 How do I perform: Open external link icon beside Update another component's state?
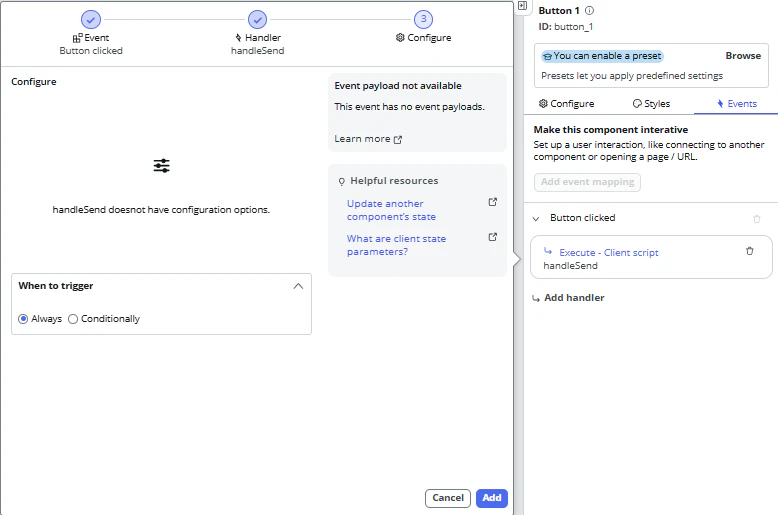point(493,202)
